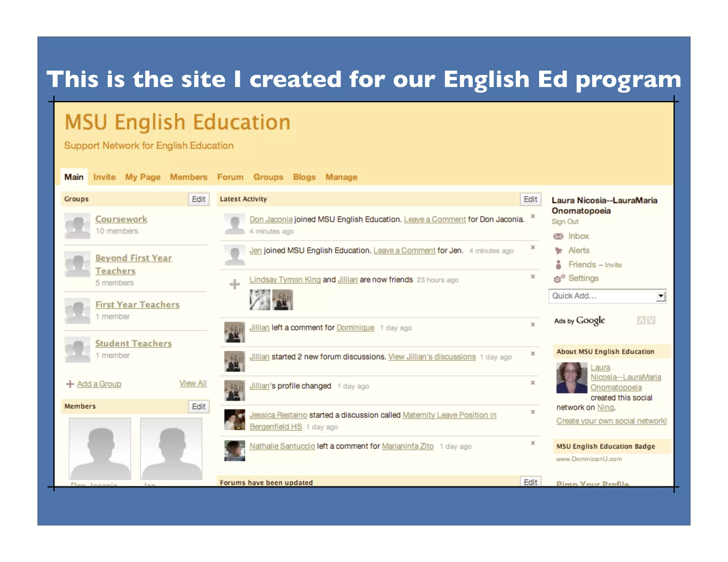728x562 pixels.
Task: Click Edit on Forums have been updated
Action: [x=530, y=482]
